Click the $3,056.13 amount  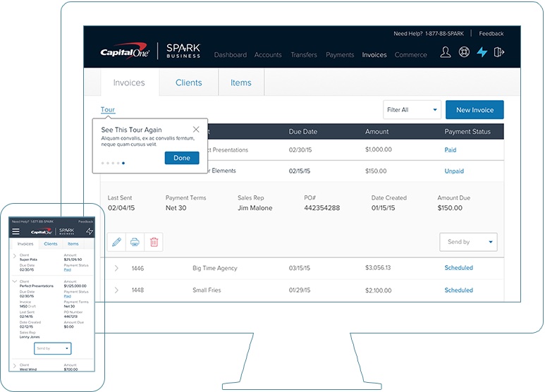tap(378, 268)
